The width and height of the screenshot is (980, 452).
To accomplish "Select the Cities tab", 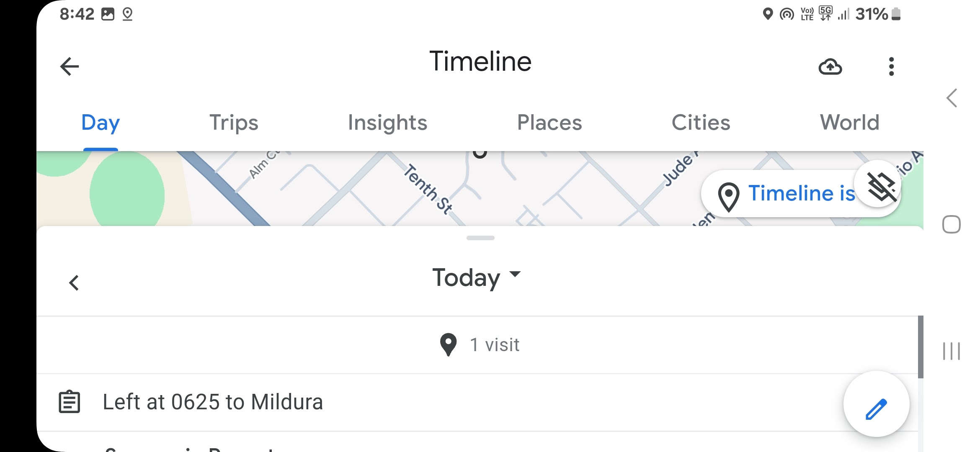I will pyautogui.click(x=701, y=123).
